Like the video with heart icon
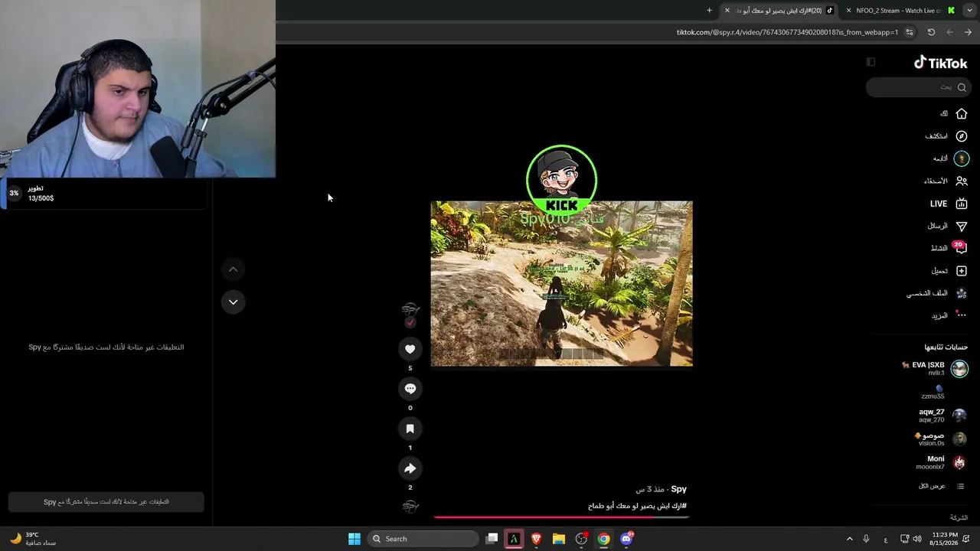This screenshot has width=980, height=551. tap(410, 349)
